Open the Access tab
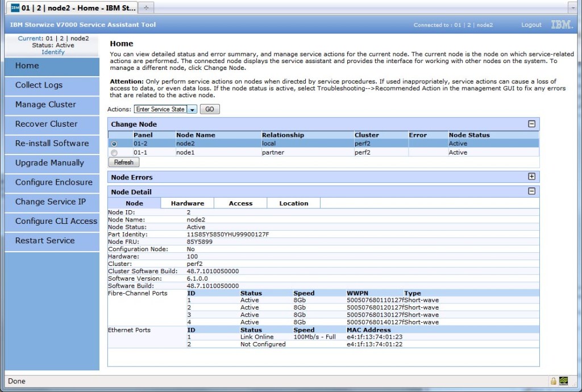The height and width of the screenshot is (392, 582). pos(240,203)
